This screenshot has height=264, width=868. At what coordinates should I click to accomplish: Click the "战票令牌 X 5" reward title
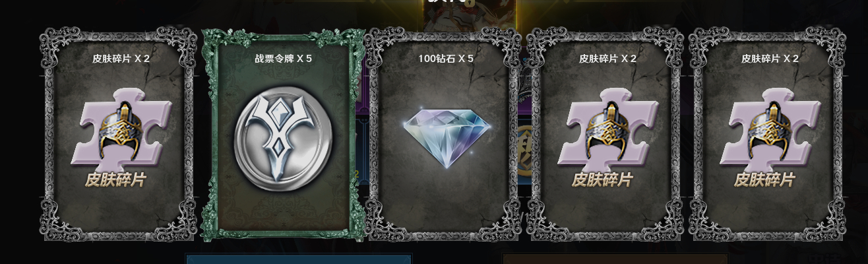pos(284,58)
